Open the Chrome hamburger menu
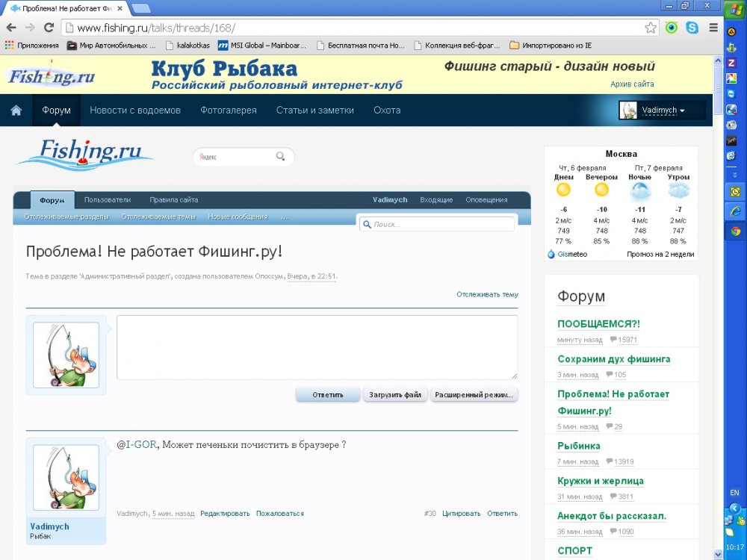Viewport: 747px width, 560px height. 713,28
